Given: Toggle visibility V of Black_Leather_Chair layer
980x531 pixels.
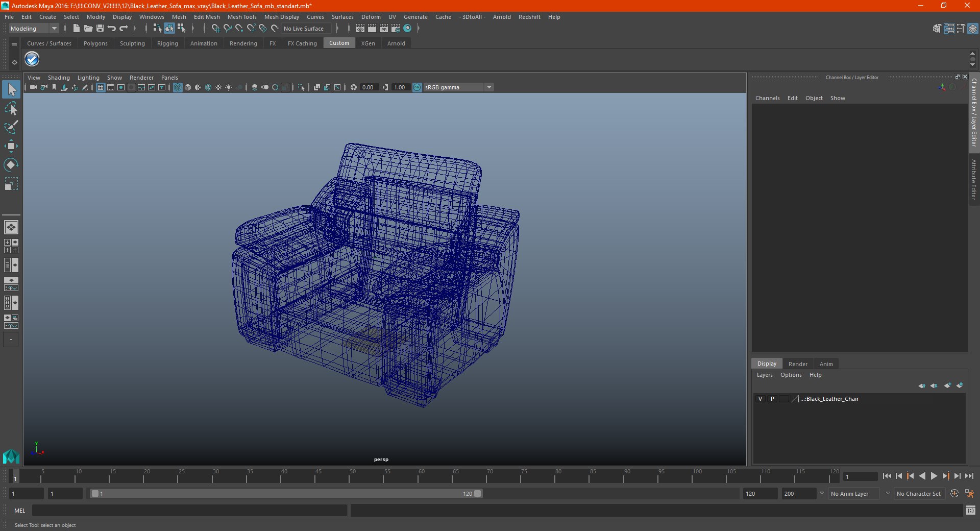Looking at the screenshot, I should click(x=760, y=399).
